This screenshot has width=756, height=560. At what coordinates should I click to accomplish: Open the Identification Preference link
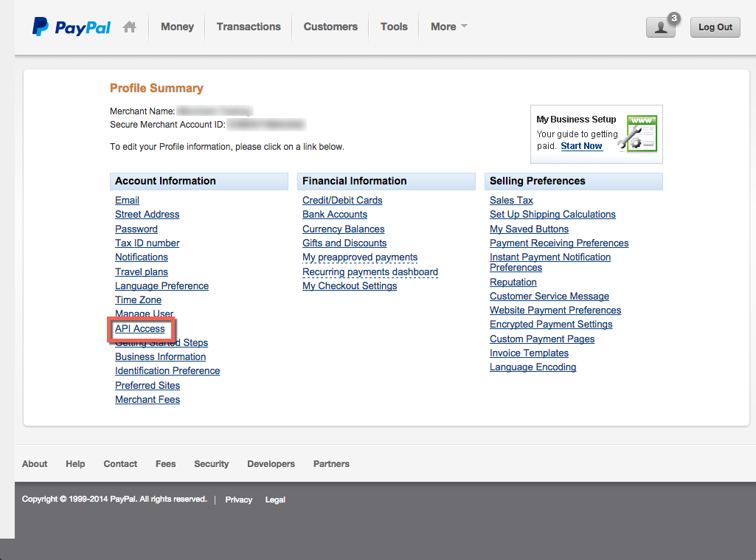(167, 371)
